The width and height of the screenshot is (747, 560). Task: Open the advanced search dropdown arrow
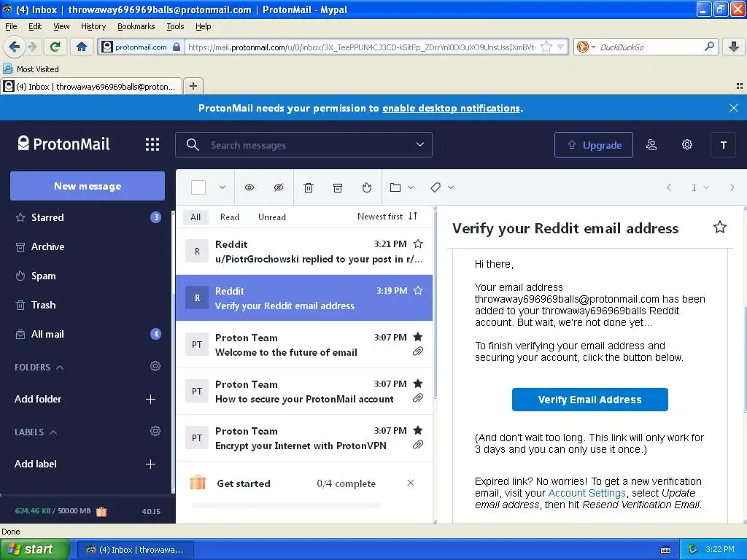click(419, 144)
